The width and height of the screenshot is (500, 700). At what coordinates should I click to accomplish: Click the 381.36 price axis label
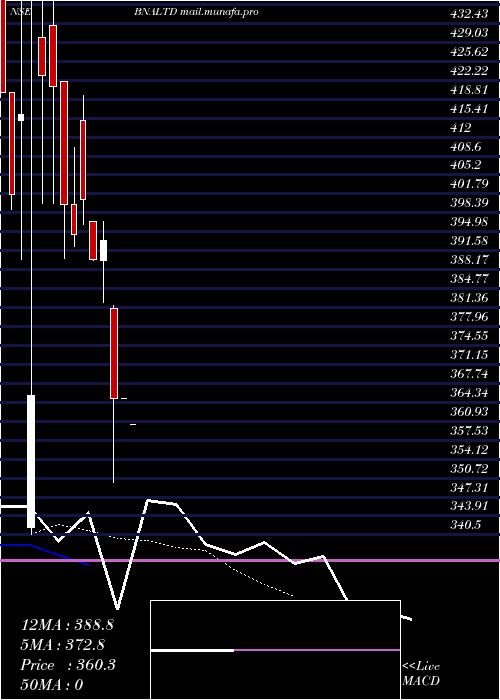pos(469,298)
